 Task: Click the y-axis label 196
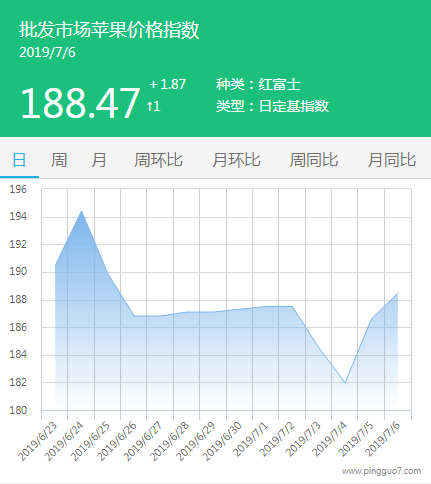(18, 189)
